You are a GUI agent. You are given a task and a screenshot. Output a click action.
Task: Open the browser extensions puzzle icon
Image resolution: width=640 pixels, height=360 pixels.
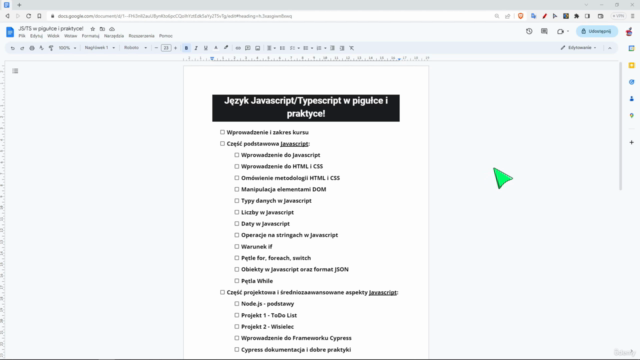[x=576, y=16]
